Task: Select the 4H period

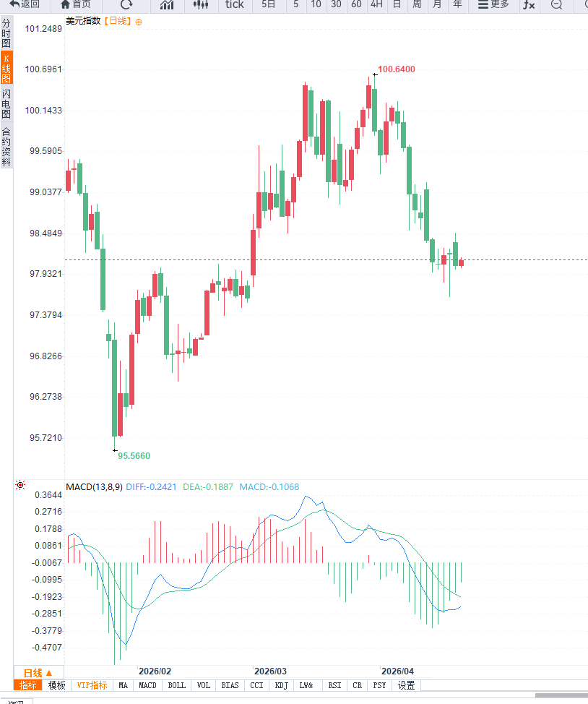Action: click(376, 4)
